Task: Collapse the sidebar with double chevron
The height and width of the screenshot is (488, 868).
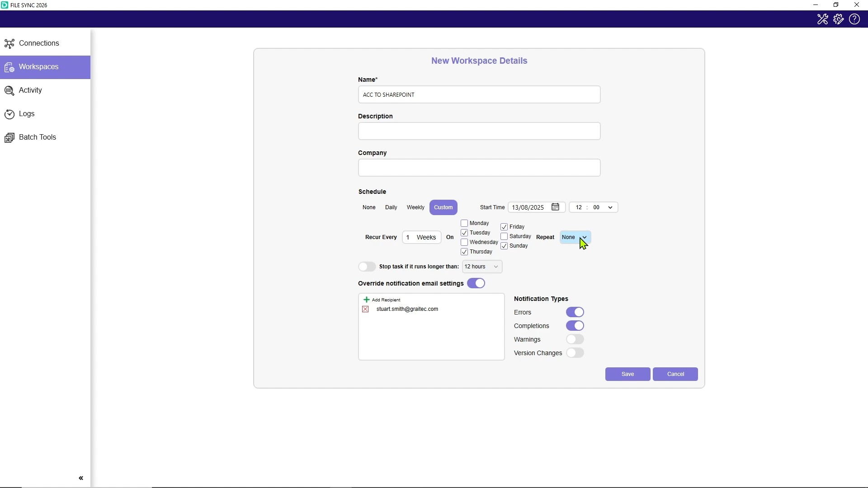Action: point(81,478)
